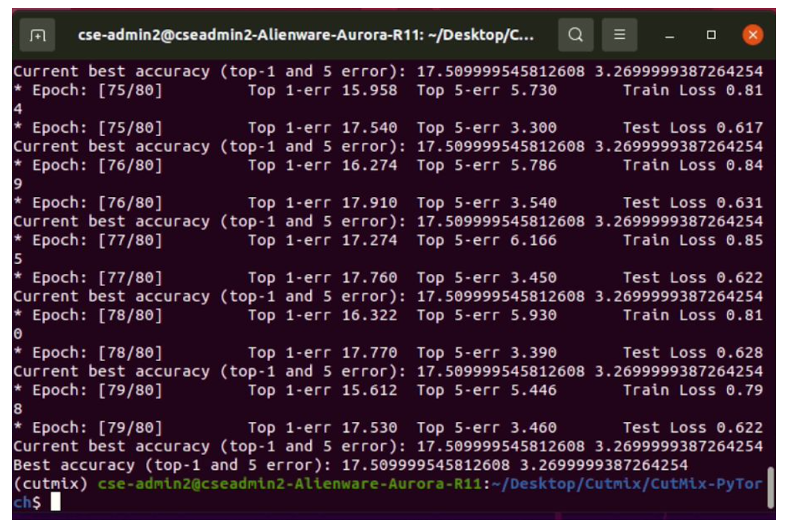
Task: Click the '(cutmix)' environment label in the prompt
Action: click(x=50, y=484)
